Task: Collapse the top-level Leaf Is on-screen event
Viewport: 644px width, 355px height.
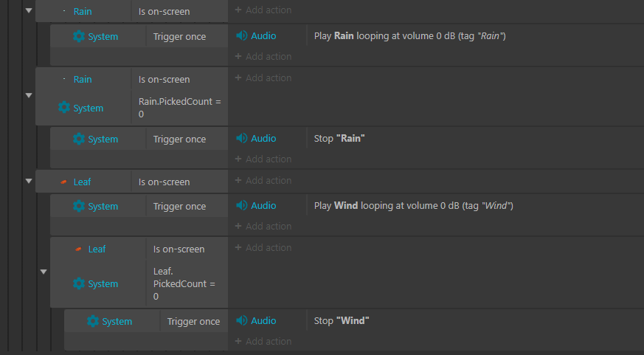Action: click(29, 181)
